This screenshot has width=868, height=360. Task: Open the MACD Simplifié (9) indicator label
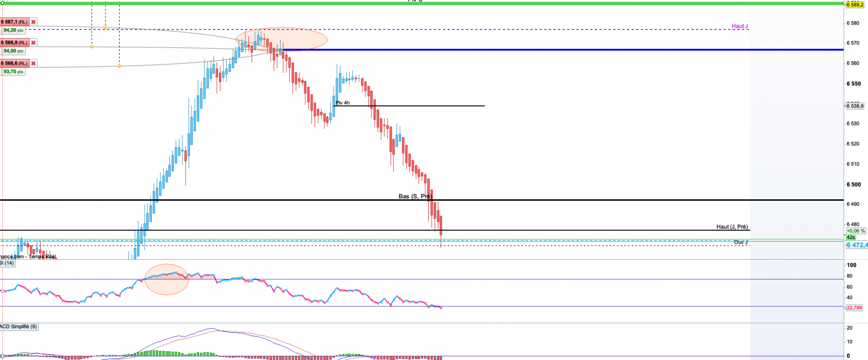tap(18, 327)
